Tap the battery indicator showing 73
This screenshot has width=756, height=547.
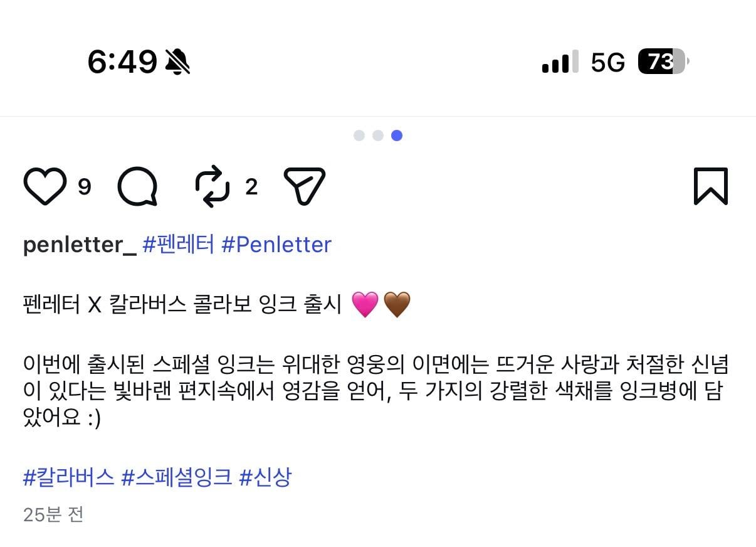pyautogui.click(x=663, y=61)
